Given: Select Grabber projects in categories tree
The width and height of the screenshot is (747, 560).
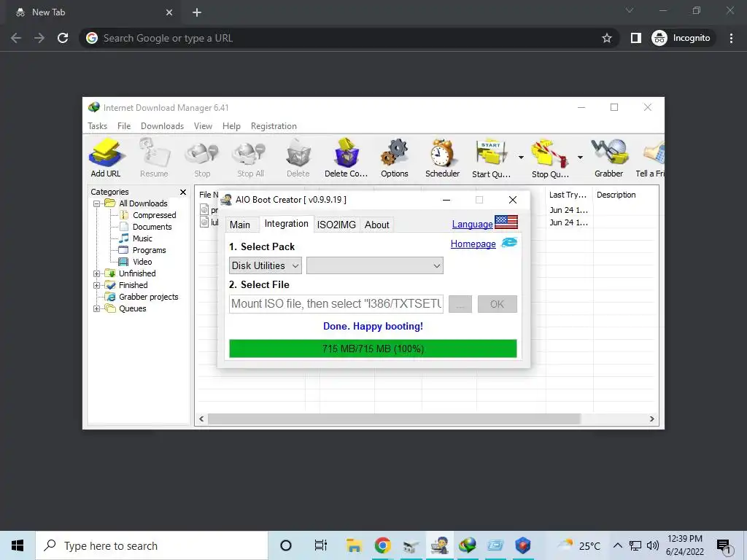Looking at the screenshot, I should 148,297.
